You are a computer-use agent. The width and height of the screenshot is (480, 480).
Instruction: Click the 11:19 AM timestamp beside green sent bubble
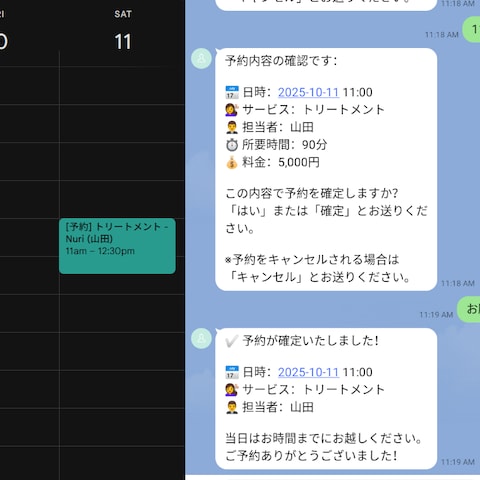[436, 315]
